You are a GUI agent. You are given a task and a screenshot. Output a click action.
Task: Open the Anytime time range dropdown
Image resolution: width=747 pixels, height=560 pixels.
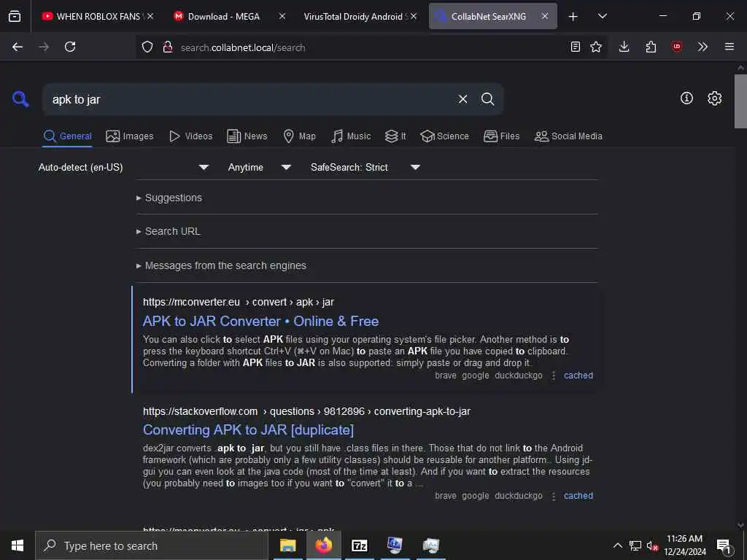pyautogui.click(x=260, y=167)
